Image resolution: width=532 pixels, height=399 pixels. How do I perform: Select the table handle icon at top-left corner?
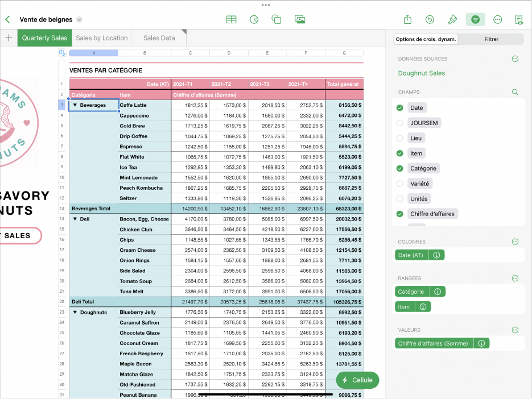click(x=62, y=52)
